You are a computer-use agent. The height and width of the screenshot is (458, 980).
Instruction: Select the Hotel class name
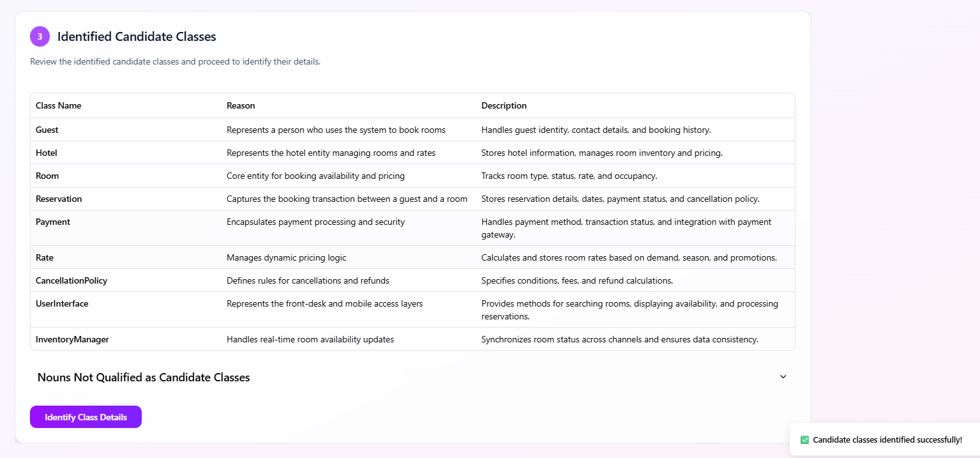[47, 153]
